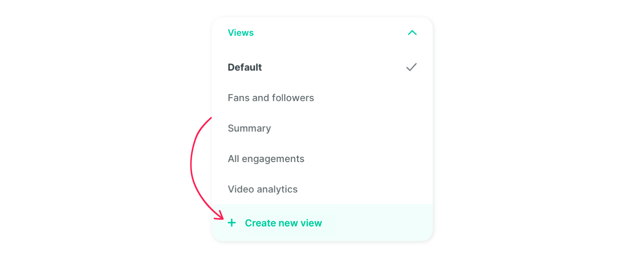The image size is (644, 258).
Task: Click the word analytics in the list
Action: pyautogui.click(x=277, y=189)
